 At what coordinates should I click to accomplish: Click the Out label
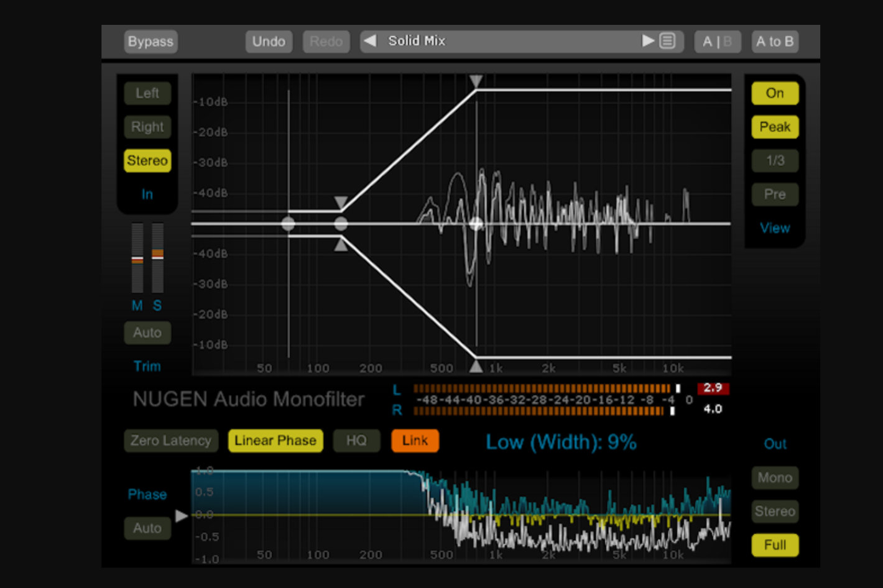click(x=775, y=444)
